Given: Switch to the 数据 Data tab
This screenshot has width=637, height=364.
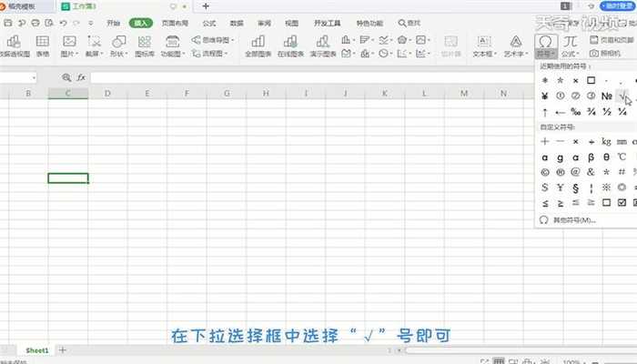Looking at the screenshot, I should pos(237,23).
